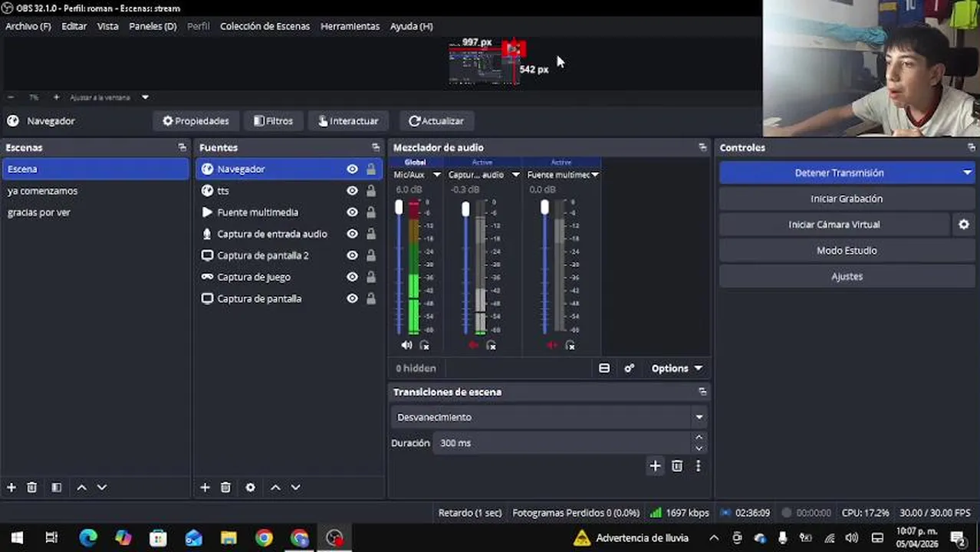Screen dimensions: 980x552
Task: Open Paneles menu
Action: (153, 26)
